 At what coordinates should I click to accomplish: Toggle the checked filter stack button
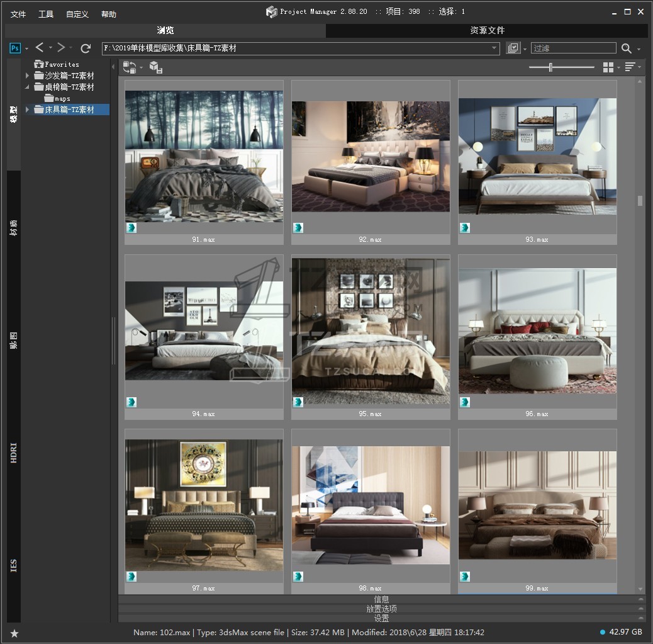click(x=513, y=48)
